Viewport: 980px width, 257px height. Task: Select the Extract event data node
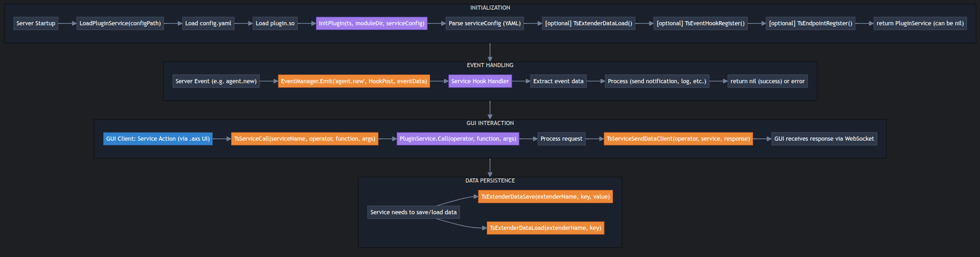click(558, 81)
